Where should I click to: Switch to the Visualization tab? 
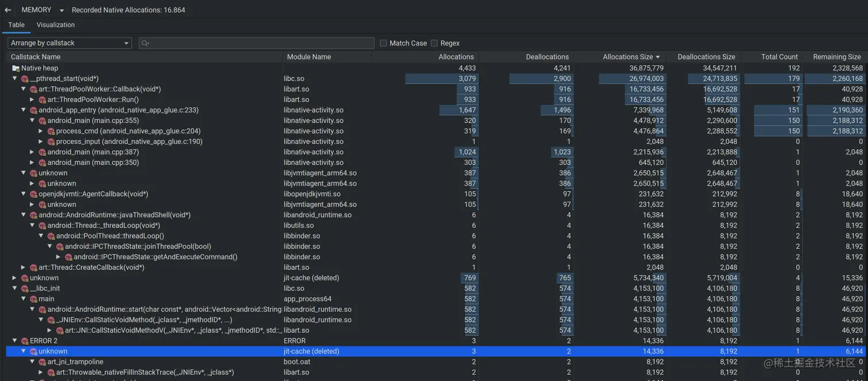(x=55, y=25)
